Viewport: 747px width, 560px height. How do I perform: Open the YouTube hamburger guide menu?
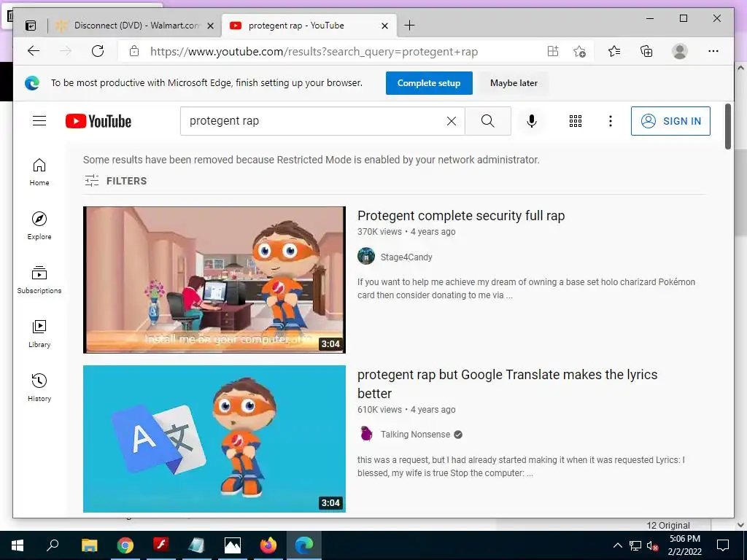39,121
